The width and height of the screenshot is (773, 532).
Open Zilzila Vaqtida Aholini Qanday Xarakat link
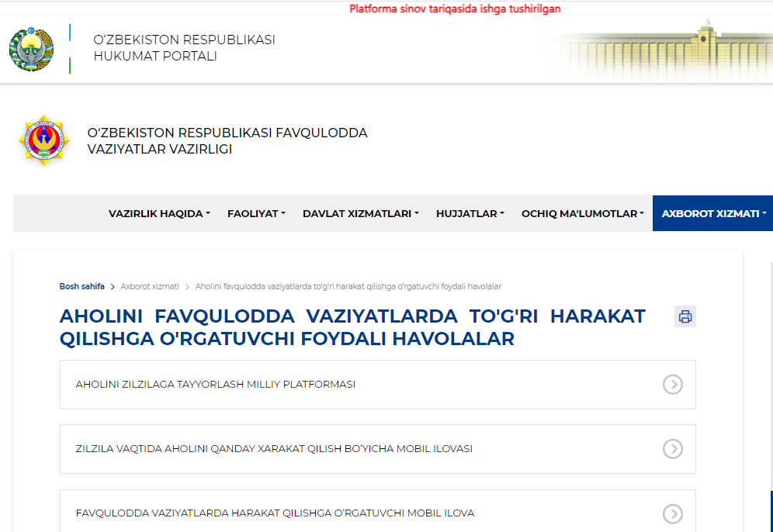click(x=274, y=448)
